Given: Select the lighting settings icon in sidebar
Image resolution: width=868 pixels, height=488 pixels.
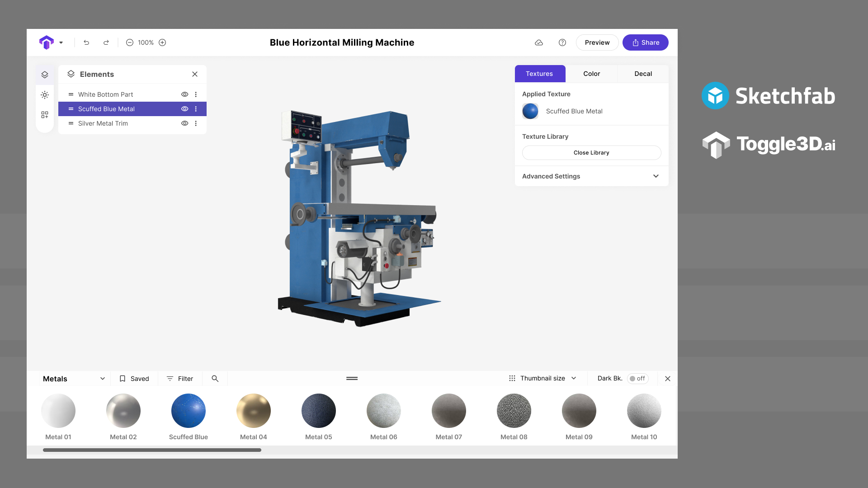Looking at the screenshot, I should pyautogui.click(x=45, y=94).
